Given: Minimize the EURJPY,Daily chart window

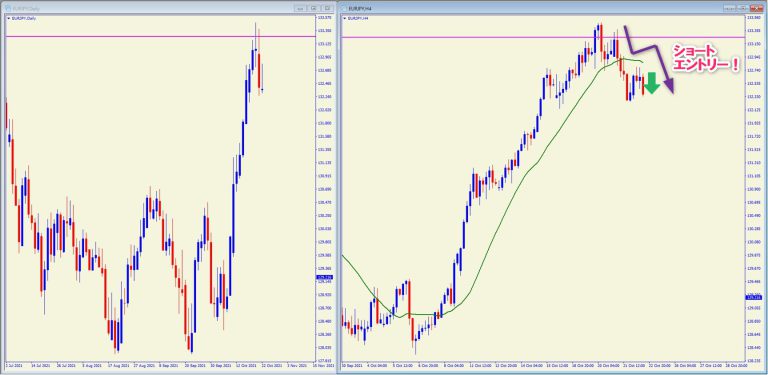Looking at the screenshot, I should pos(299,8).
